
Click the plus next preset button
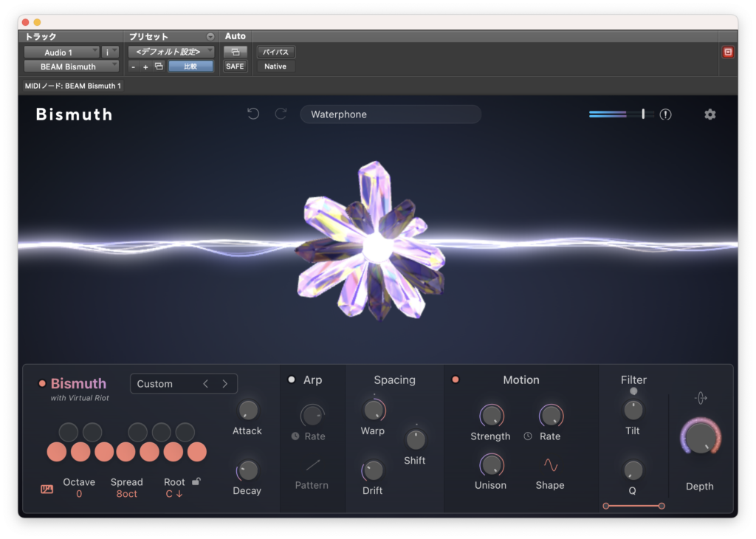pyautogui.click(x=145, y=67)
